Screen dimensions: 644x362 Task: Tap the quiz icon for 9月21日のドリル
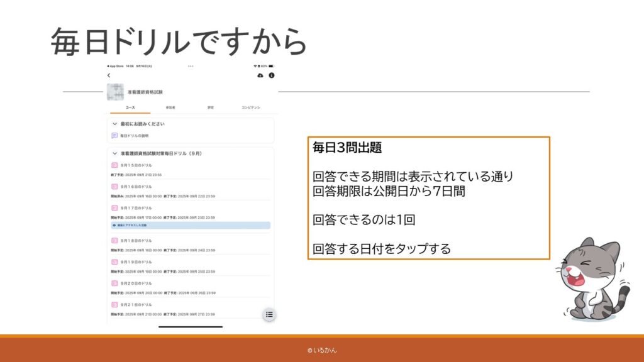[x=114, y=305]
